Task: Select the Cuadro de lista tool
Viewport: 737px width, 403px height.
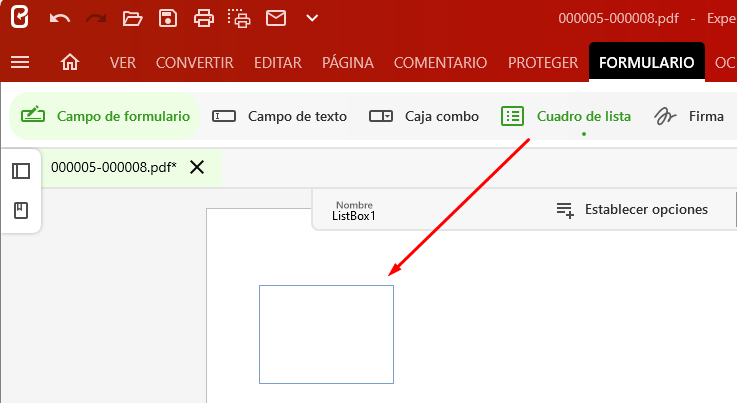Action: 566,116
